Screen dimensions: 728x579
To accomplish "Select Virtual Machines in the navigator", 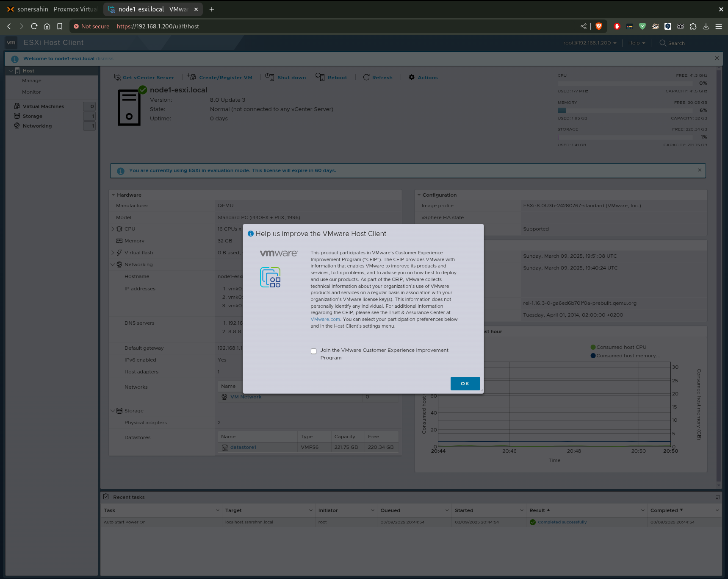I will [x=43, y=106].
